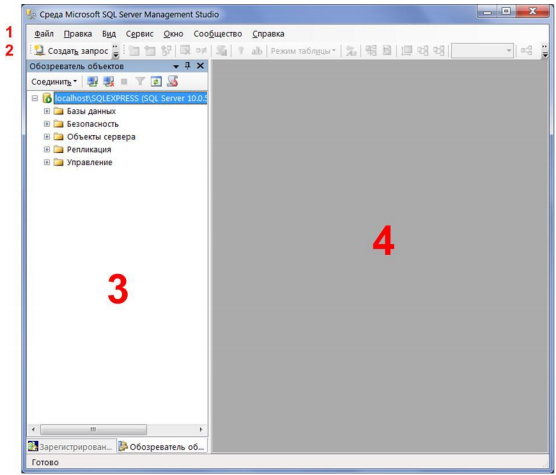This screenshot has height=475, width=556.
Task: Collapse the localhost\SQLEXPRESS server node
Action: point(35,98)
